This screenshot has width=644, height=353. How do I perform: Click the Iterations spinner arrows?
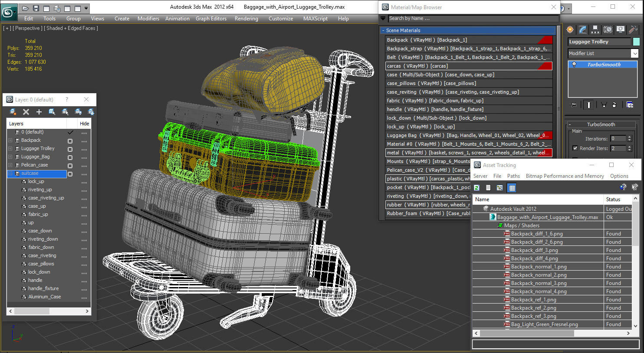point(630,139)
